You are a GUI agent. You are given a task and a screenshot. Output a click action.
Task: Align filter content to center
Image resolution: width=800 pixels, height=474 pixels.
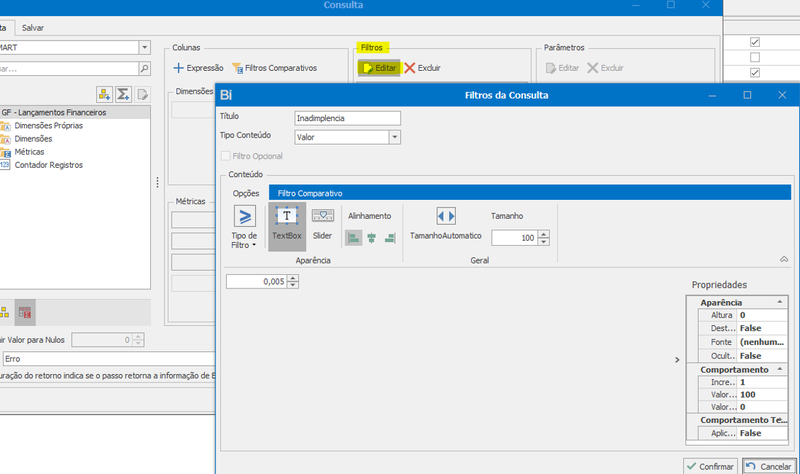tap(371, 238)
